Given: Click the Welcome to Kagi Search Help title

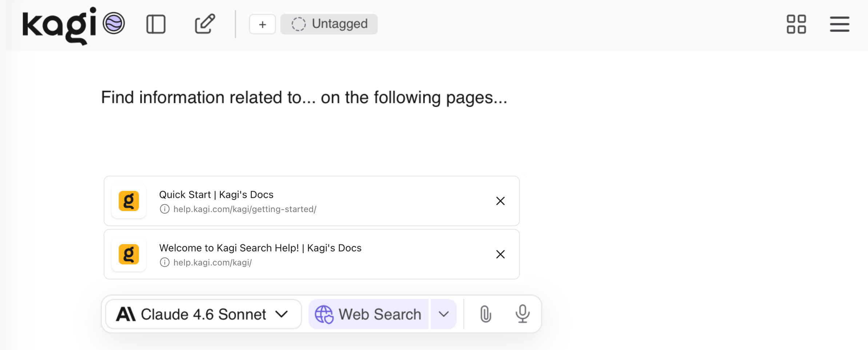Looking at the screenshot, I should [260, 248].
